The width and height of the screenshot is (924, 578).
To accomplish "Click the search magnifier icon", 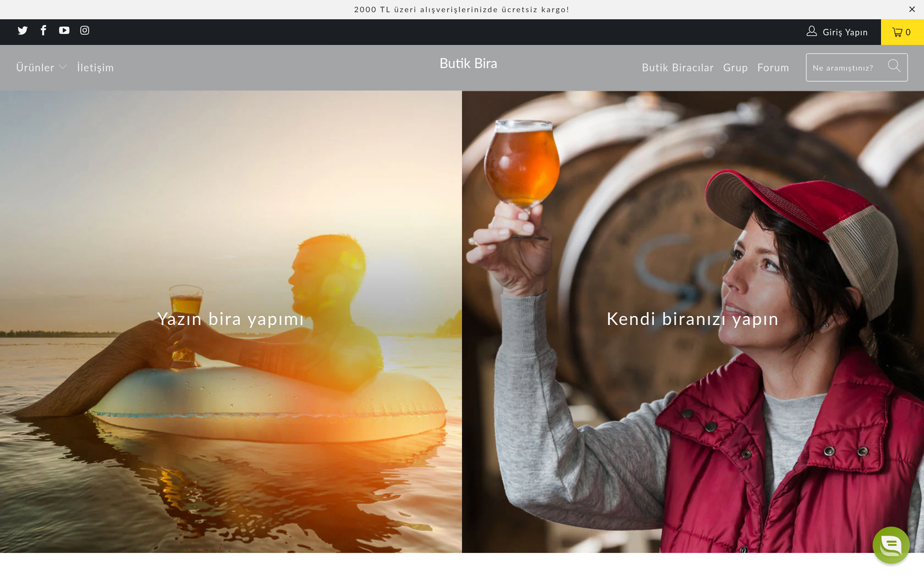I will click(x=894, y=66).
